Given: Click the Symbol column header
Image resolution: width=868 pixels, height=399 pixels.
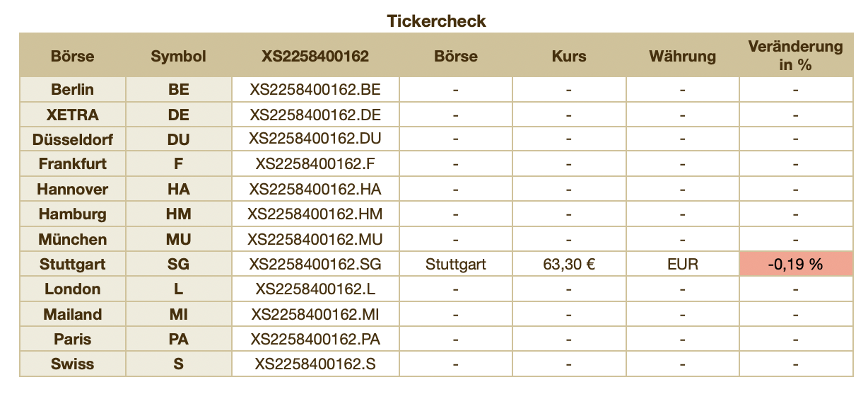Looking at the screenshot, I should tap(178, 56).
